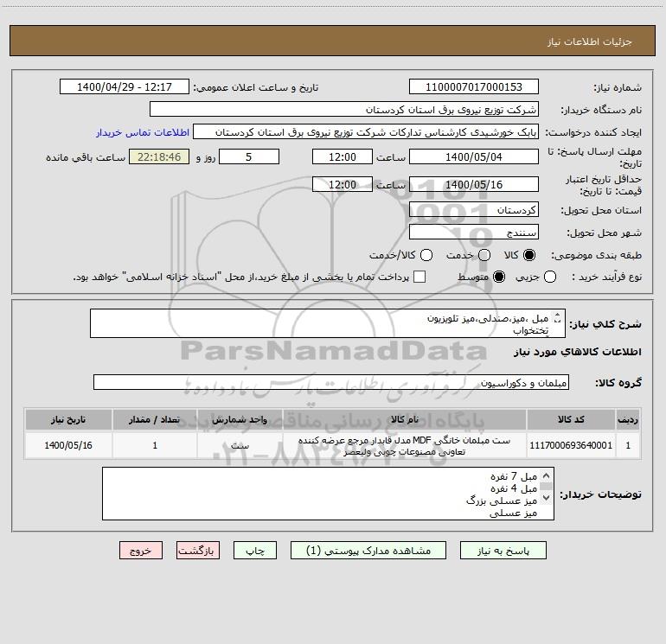This screenshot has width=666, height=644.
Task: Open the اطلاعات تماس خریدار link
Action: [143, 132]
